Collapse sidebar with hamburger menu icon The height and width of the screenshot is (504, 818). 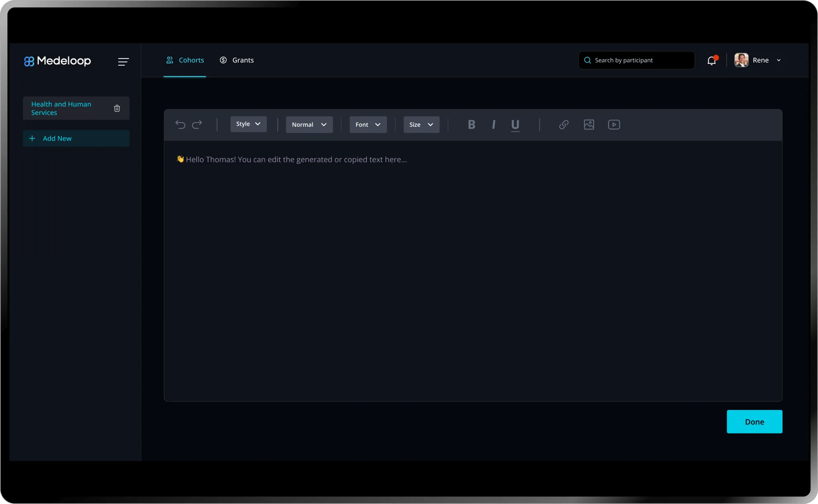click(x=123, y=62)
